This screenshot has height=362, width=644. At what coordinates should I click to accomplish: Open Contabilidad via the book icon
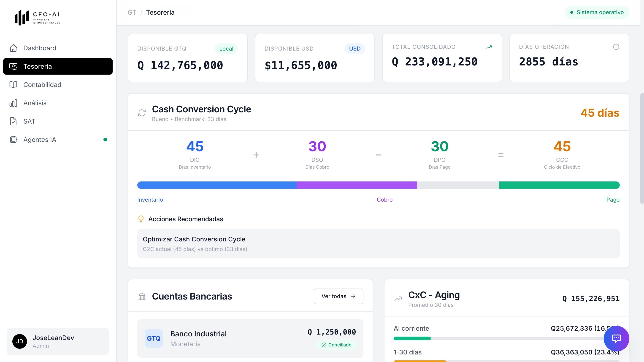point(13,85)
